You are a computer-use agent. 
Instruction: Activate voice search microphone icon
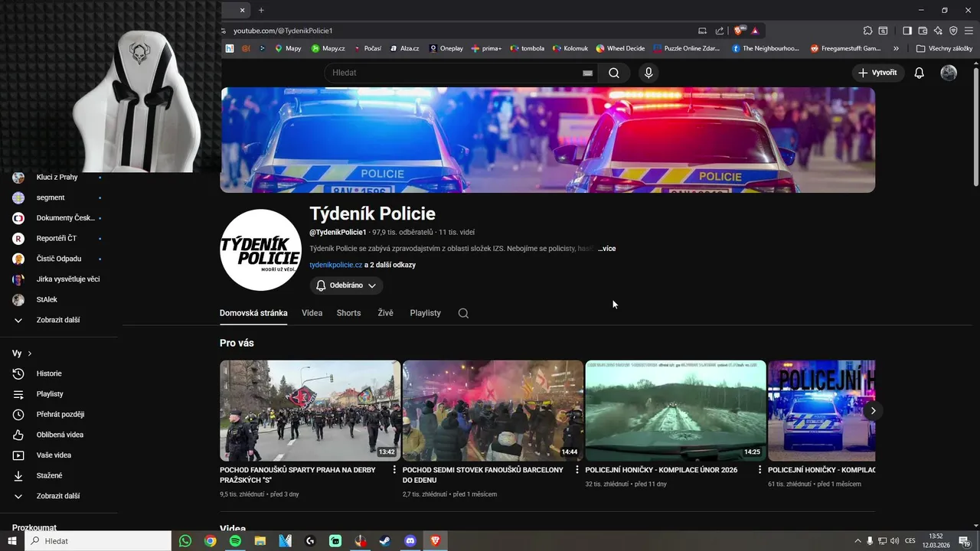(x=648, y=73)
